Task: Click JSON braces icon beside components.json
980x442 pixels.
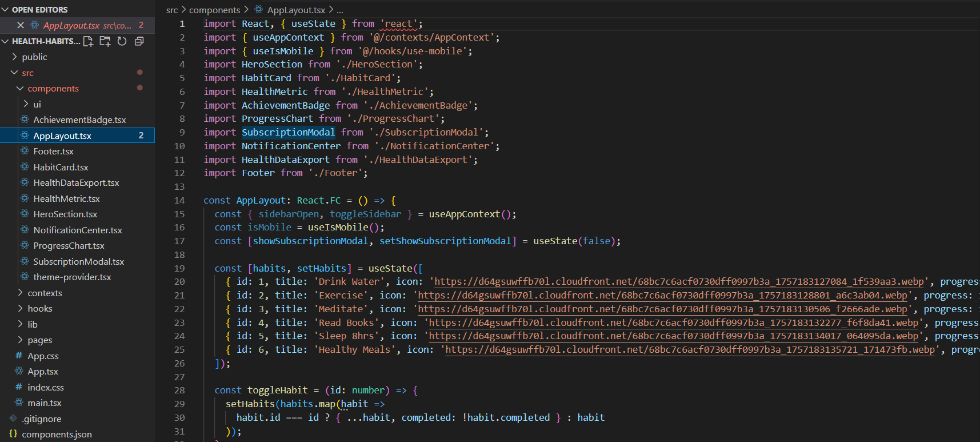Action: [x=13, y=434]
